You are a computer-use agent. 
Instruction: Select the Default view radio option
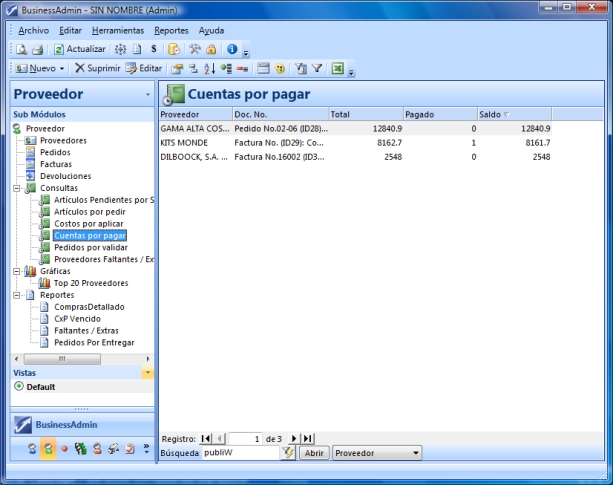(x=18, y=387)
